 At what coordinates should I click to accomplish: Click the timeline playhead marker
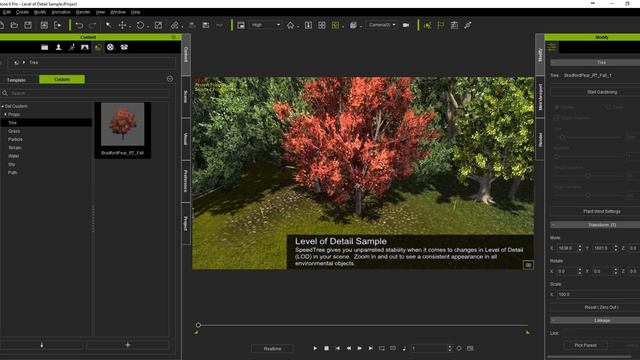coord(198,325)
